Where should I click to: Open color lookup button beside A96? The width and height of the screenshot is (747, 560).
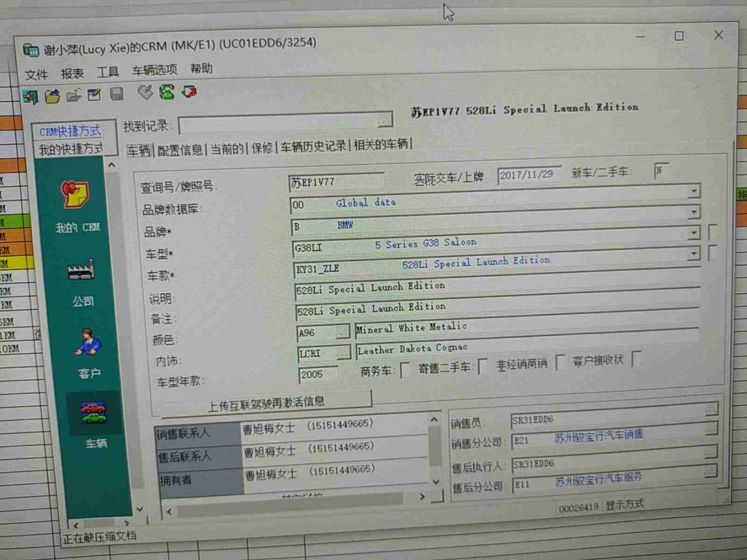pyautogui.click(x=342, y=331)
